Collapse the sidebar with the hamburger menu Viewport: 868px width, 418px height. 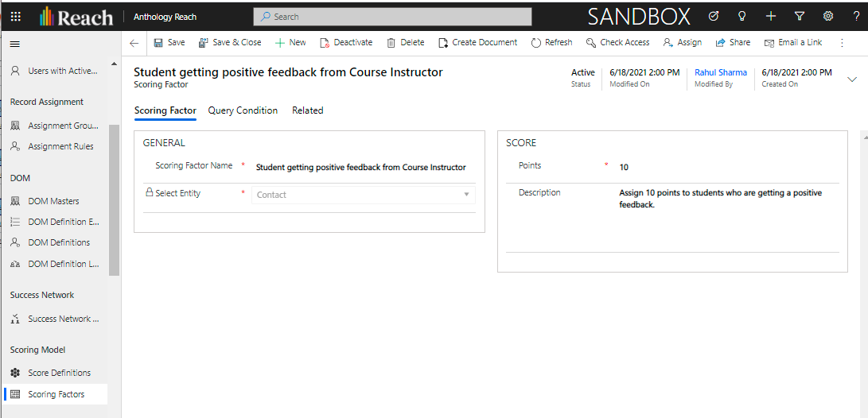15,44
